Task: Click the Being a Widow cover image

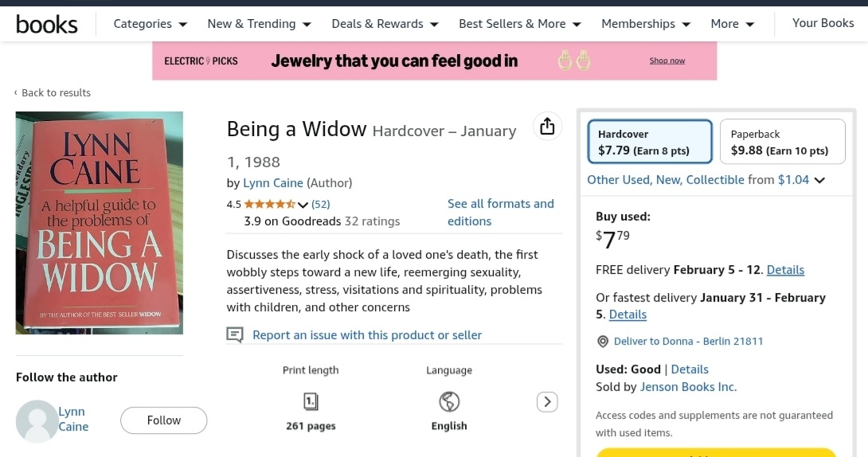Action: click(x=100, y=223)
